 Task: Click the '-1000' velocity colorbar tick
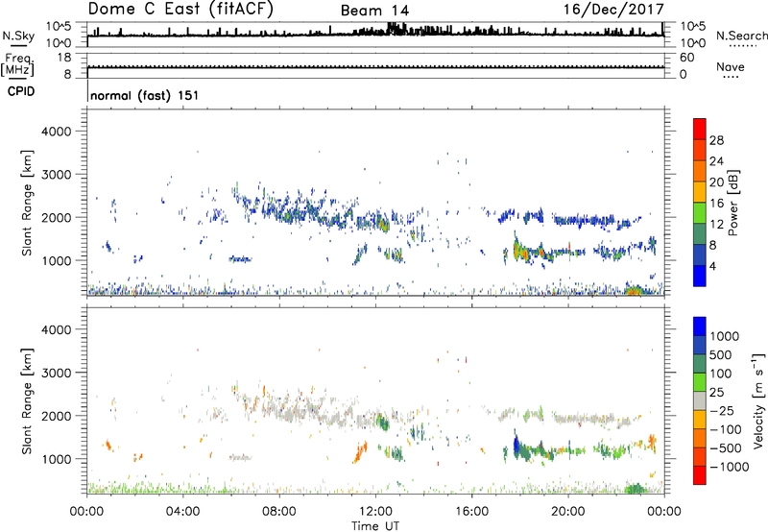pos(730,467)
